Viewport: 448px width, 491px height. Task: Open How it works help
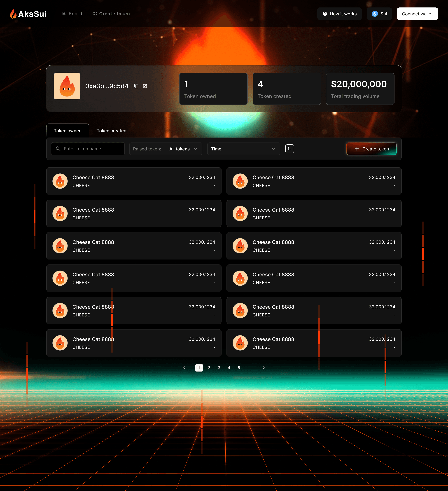[x=339, y=14]
